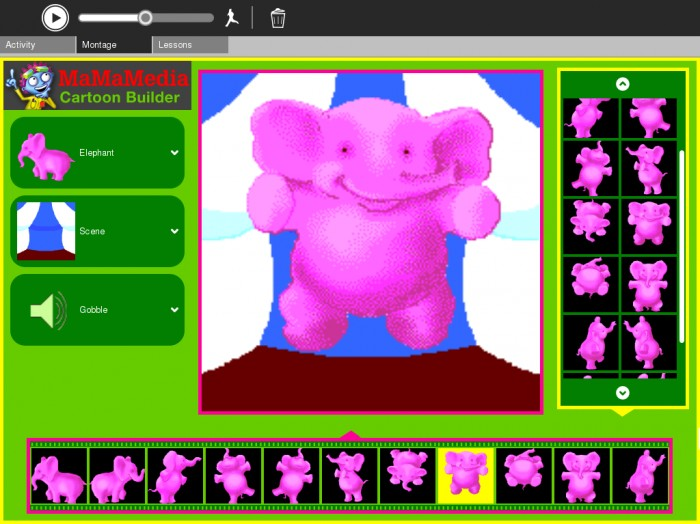Expand the Elephant character dropdown

click(x=174, y=153)
